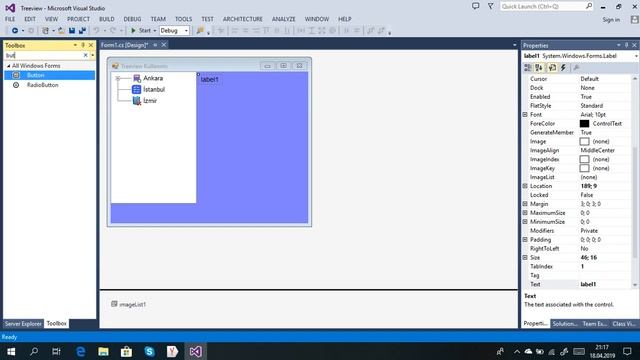Screen dimensions: 640x360
Task: Click the Save All toolbar icon
Action: [82, 31]
